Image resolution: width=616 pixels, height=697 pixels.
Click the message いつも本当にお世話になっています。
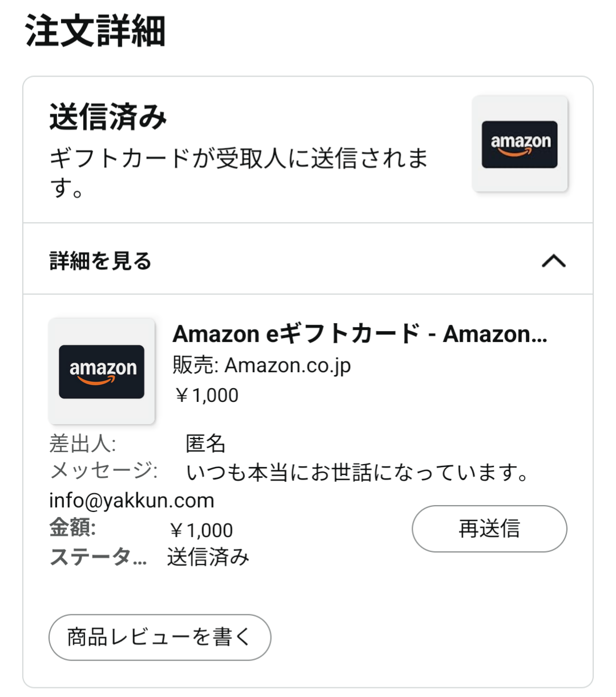tap(357, 473)
